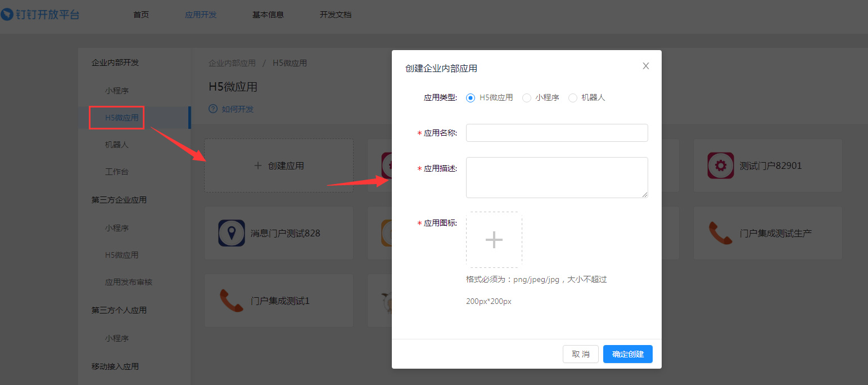This screenshot has width=868, height=385.
Task: Click the plus icon to upload app icon
Action: tap(494, 240)
